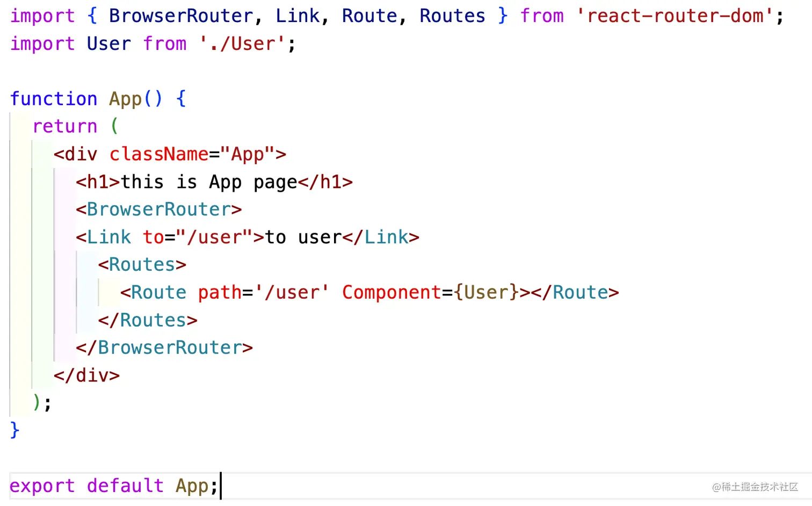Click the closing </Routes> tag

148,320
